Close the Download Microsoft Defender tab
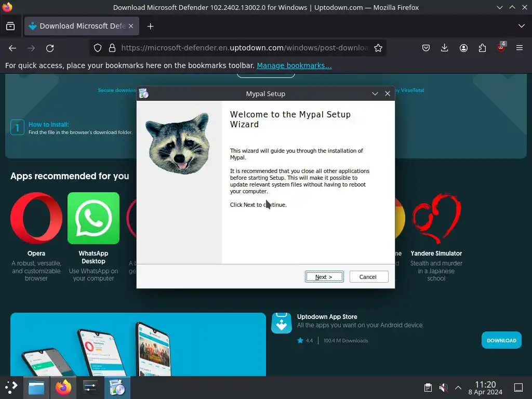Viewport: 532px width, 399px height. point(131,26)
